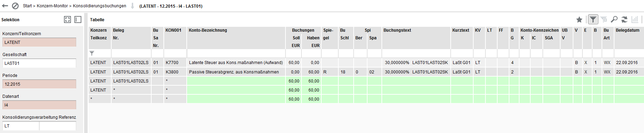The image size is (644, 133).
Task: Click the Konzern/Teilkonzern field LATENT
Action: (x=39, y=42)
